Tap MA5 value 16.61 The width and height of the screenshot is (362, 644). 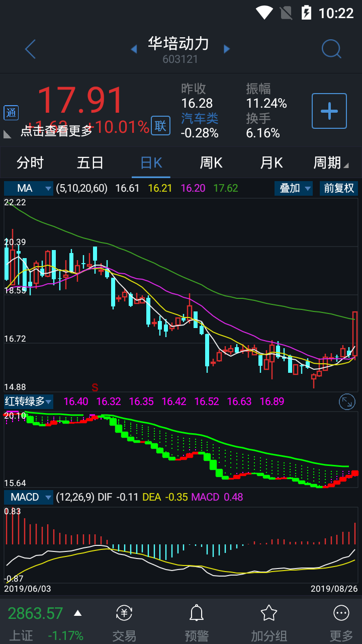tap(127, 188)
